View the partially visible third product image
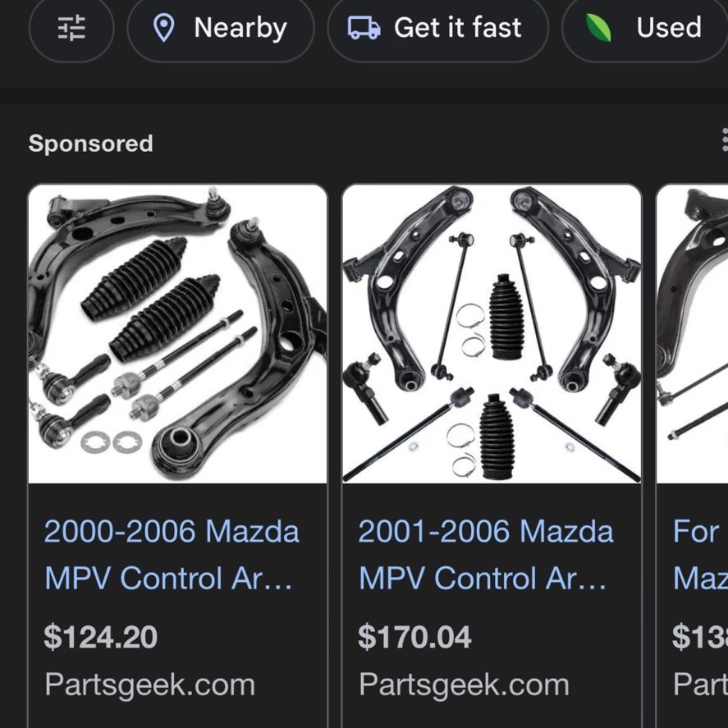 tap(692, 334)
